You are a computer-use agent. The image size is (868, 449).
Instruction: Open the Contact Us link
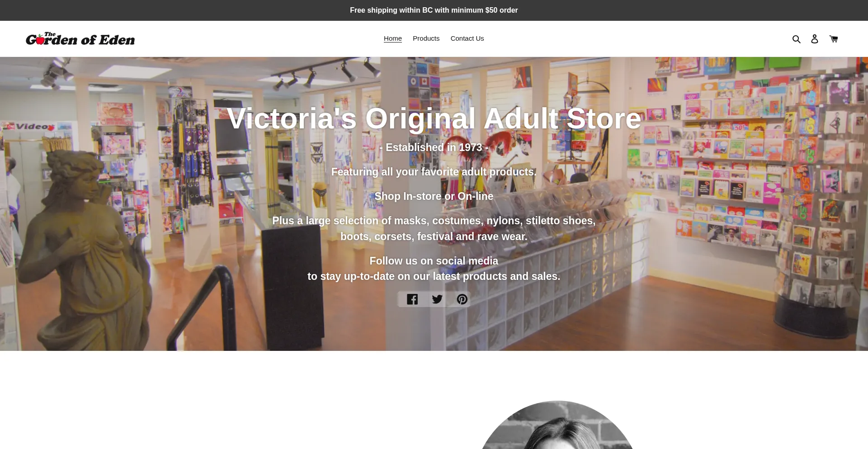pyautogui.click(x=467, y=38)
